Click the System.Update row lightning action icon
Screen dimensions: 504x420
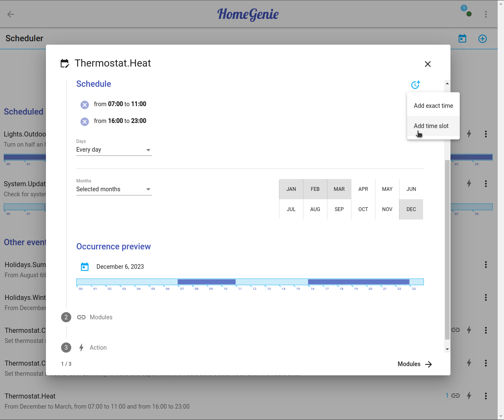pyautogui.click(x=469, y=183)
